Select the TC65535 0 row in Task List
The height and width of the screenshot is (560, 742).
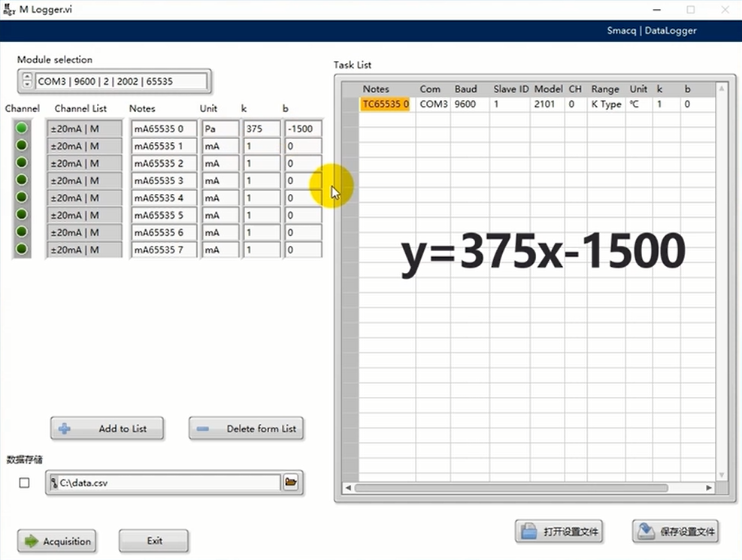[386, 104]
